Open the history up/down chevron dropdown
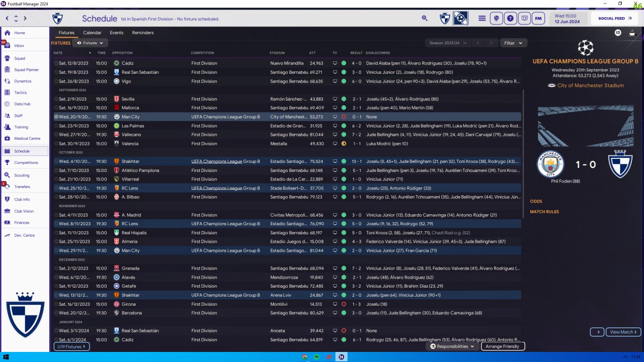The image size is (644, 362). pos(16,18)
